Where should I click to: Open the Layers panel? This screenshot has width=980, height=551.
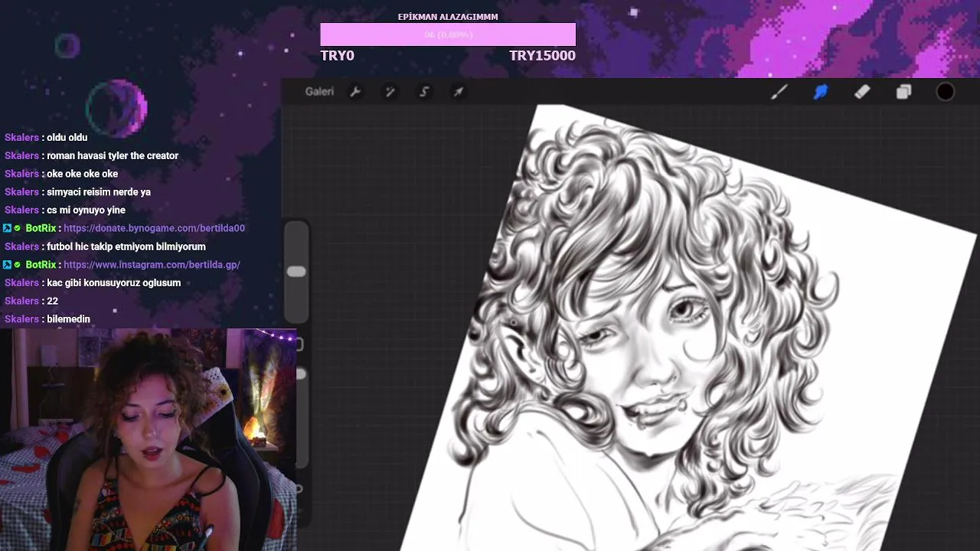903,92
